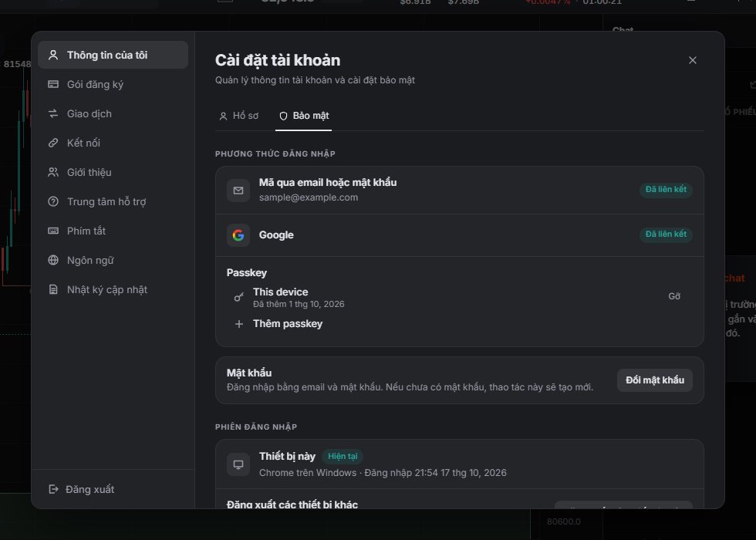The height and width of the screenshot is (540, 756).
Task: Open the Gói đăng ký subscription section
Action: click(x=113, y=84)
